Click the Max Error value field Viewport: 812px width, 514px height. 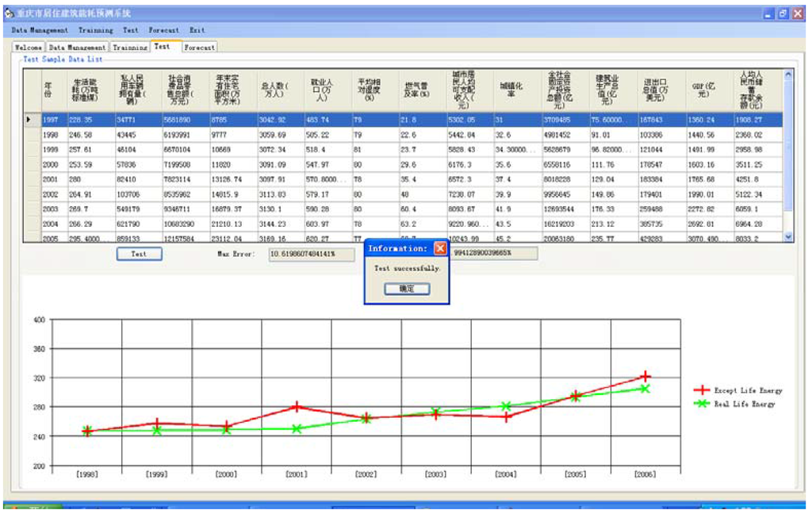point(311,254)
